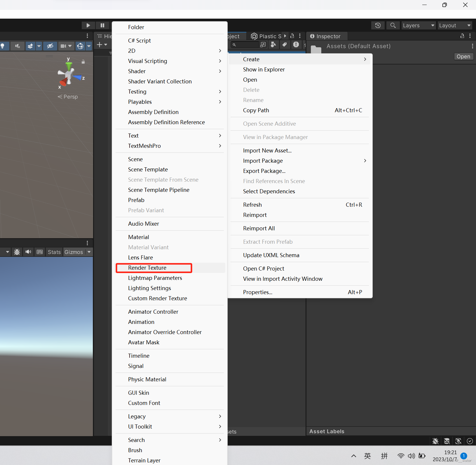
Task: Click the 英 language indicator in the taskbar
Action: 367,456
